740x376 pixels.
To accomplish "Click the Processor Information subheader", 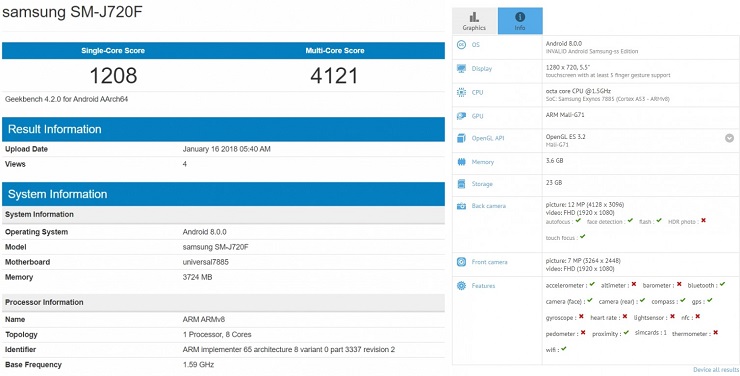I will [x=223, y=302].
